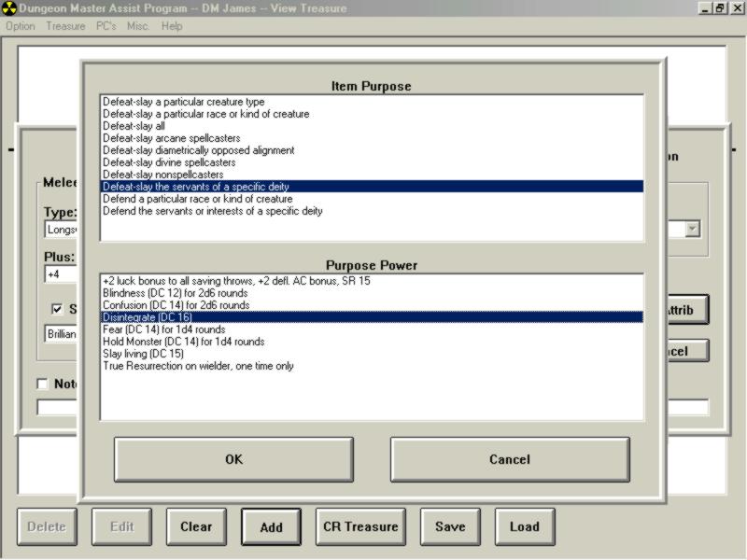Open the PC's menu
The width and height of the screenshot is (747, 560).
(106, 26)
